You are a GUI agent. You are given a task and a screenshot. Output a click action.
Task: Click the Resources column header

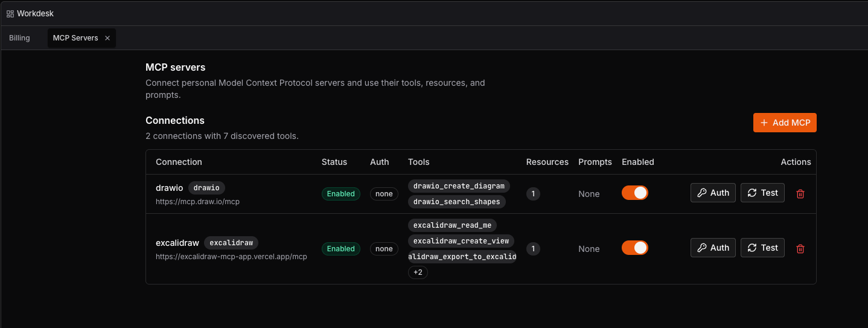click(547, 162)
